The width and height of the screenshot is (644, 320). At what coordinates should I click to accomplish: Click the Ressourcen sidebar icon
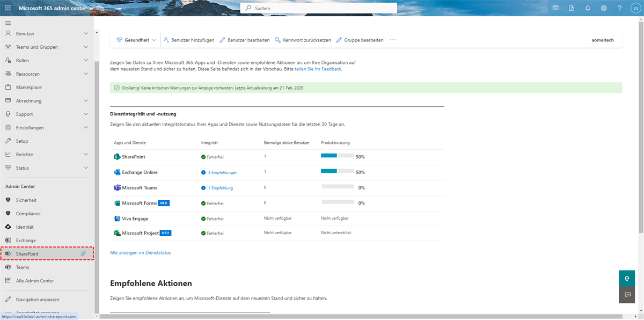click(8, 74)
